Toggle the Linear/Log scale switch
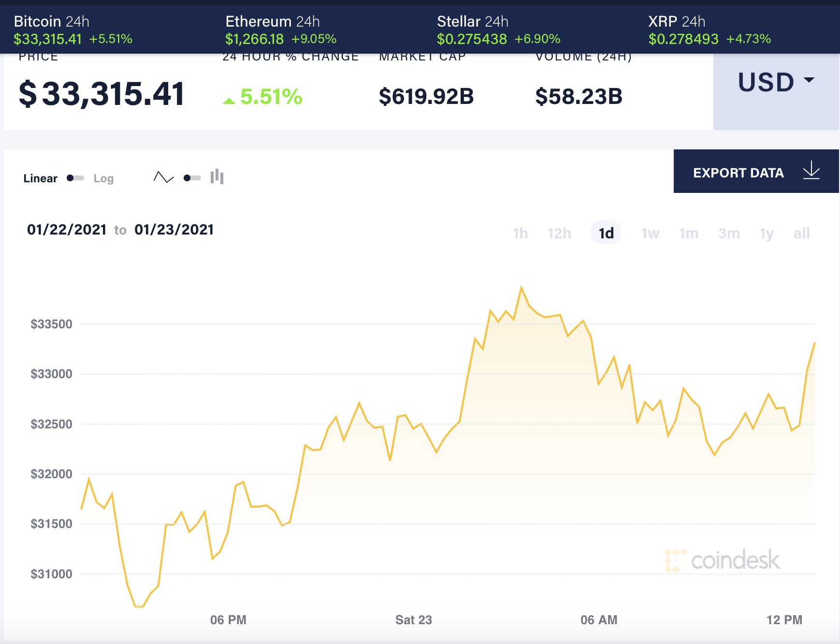The image size is (840, 644). pyautogui.click(x=75, y=177)
